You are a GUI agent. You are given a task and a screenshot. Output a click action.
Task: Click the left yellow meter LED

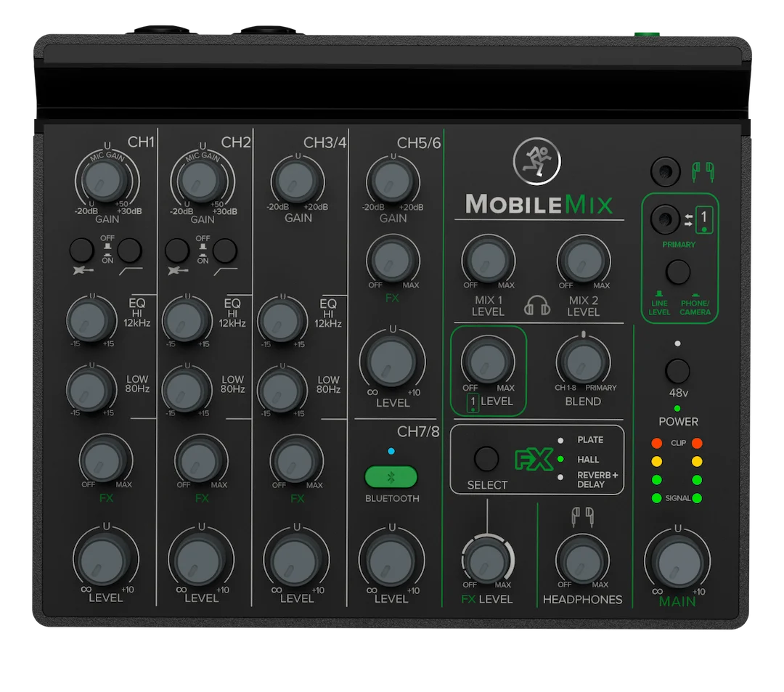pyautogui.click(x=657, y=461)
